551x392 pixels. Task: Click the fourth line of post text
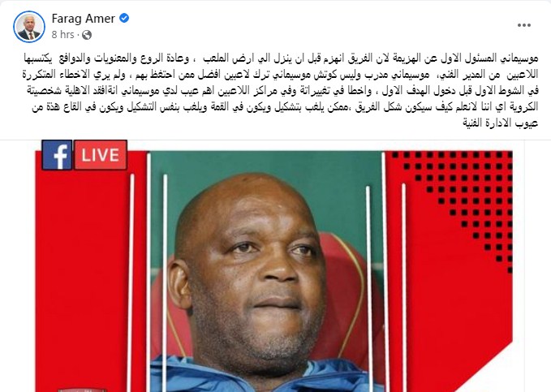[x=285, y=107]
